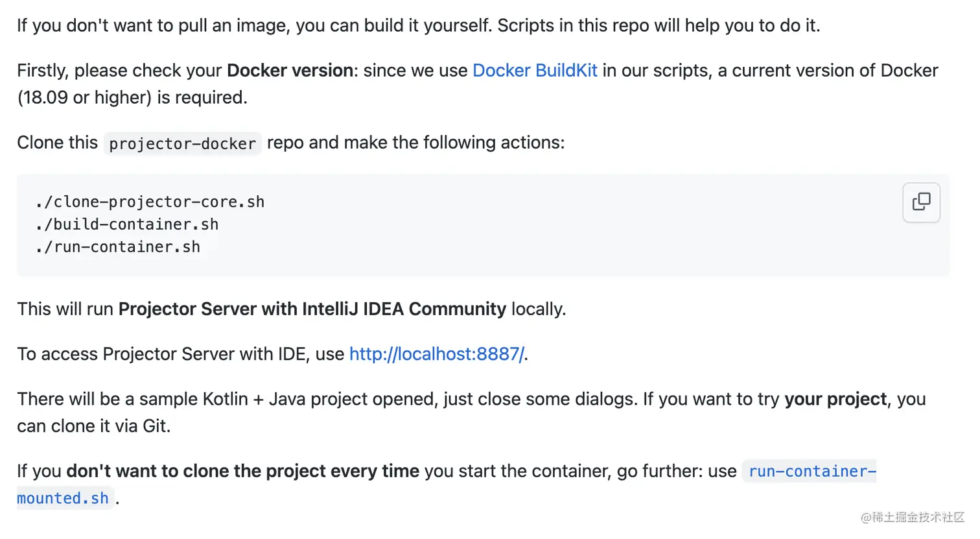The width and height of the screenshot is (980, 539).
Task: Click bold "Projector Server with IntelliJ IDEA Community"
Action: pos(312,309)
